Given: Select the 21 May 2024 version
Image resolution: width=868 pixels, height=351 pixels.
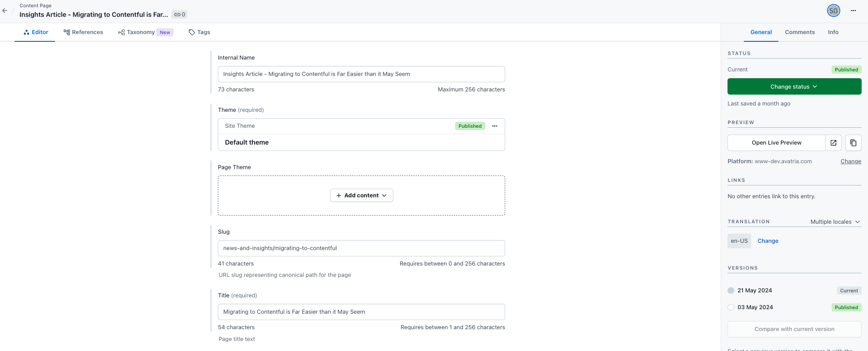Looking at the screenshot, I should (731, 291).
